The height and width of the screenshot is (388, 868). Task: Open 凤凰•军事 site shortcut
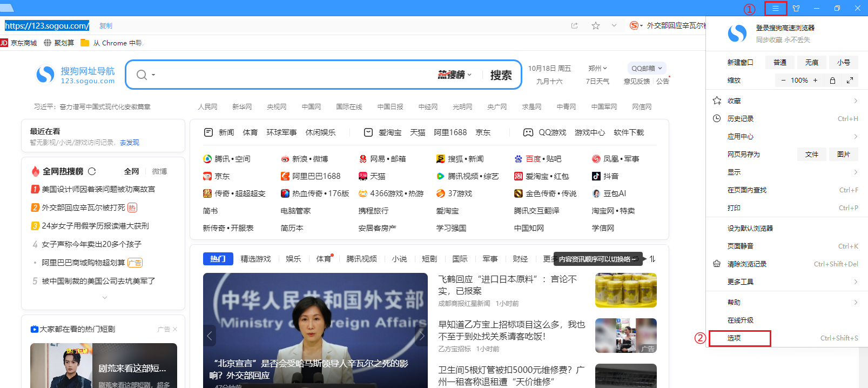pyautogui.click(x=616, y=159)
